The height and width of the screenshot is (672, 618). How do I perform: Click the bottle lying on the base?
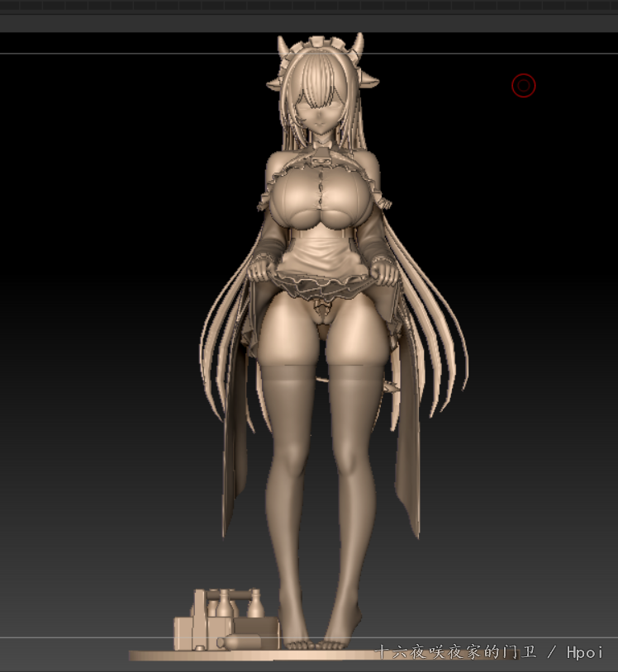[248, 641]
